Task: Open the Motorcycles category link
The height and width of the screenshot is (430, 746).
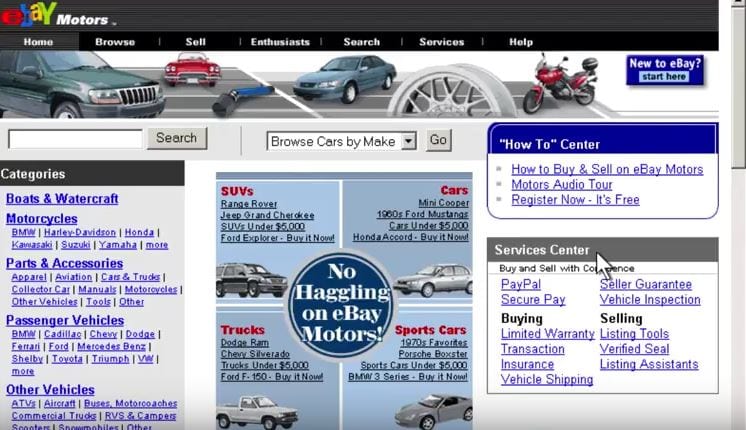Action: [42, 219]
